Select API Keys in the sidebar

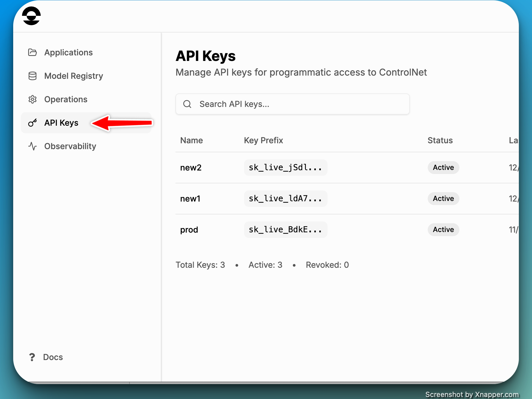86,123
